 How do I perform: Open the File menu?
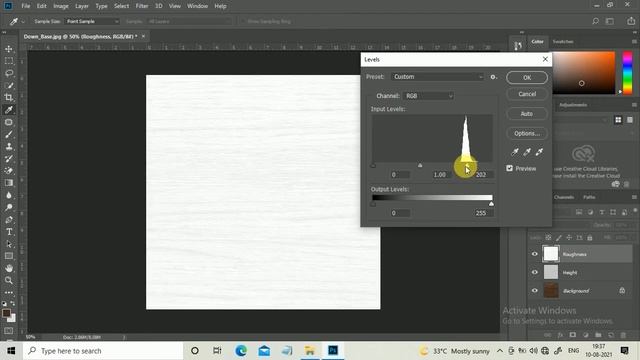click(x=26, y=6)
